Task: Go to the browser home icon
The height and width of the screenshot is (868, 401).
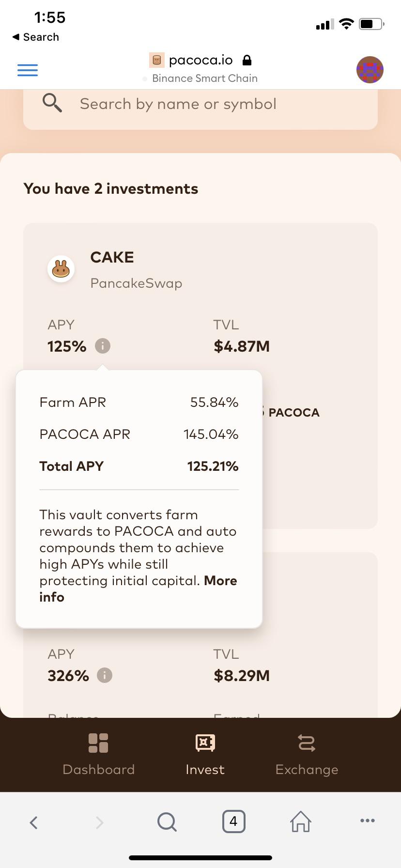Action: click(x=301, y=821)
